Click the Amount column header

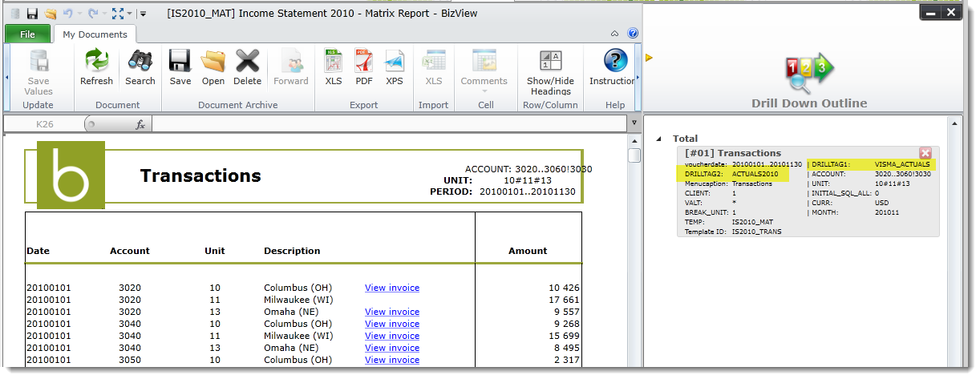528,251
